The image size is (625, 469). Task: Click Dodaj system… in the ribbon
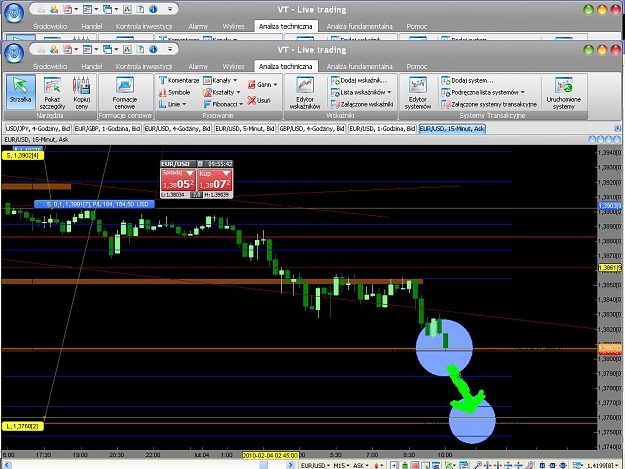click(467, 80)
